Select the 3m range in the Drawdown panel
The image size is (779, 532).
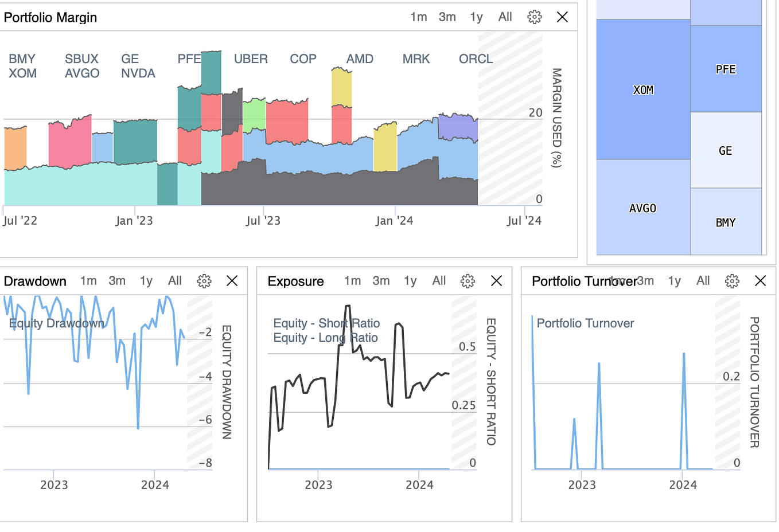pyautogui.click(x=117, y=281)
